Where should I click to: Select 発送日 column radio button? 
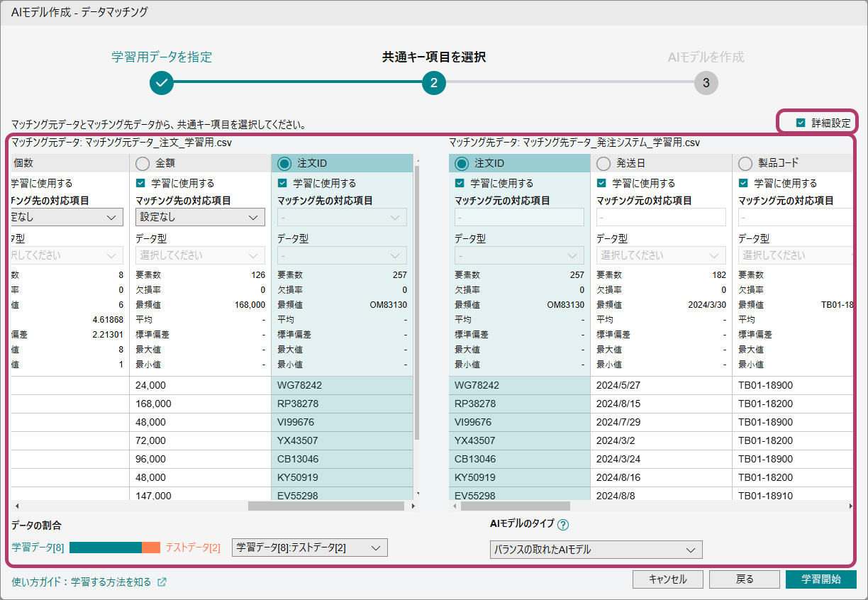(603, 164)
